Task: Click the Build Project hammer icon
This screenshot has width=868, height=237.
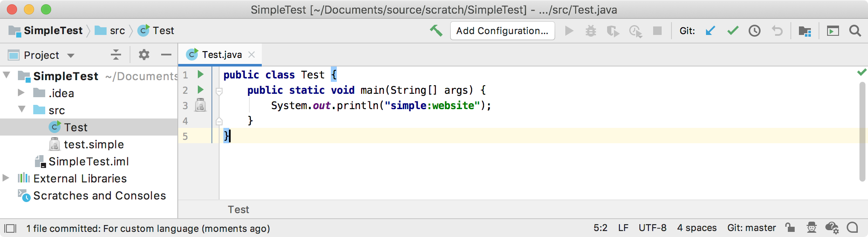Action: pyautogui.click(x=436, y=31)
